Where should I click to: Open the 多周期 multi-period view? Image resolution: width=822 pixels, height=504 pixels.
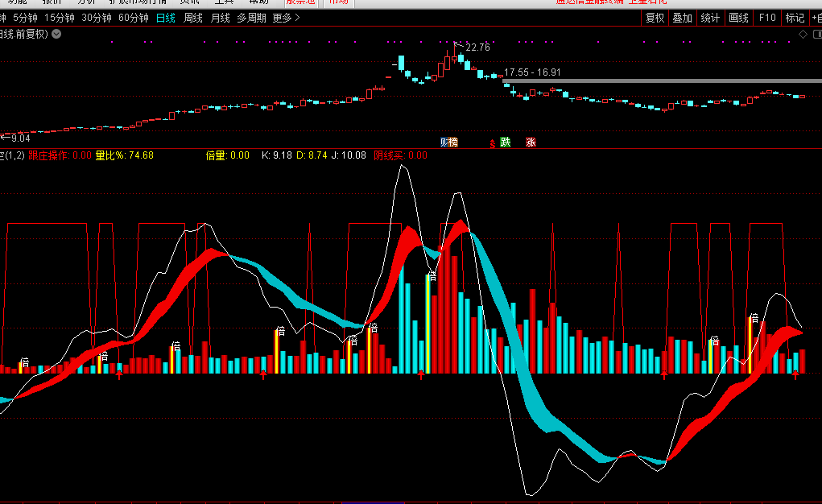(251, 18)
